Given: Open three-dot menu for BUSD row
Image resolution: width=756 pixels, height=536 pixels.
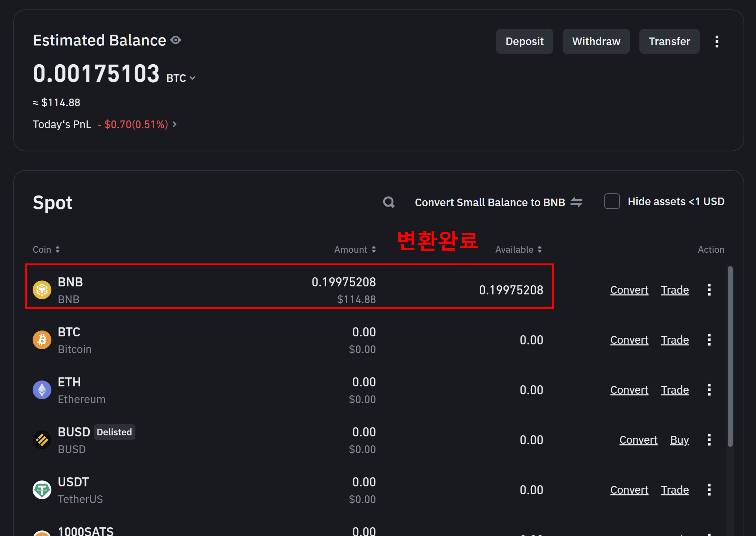Looking at the screenshot, I should pyautogui.click(x=709, y=440).
